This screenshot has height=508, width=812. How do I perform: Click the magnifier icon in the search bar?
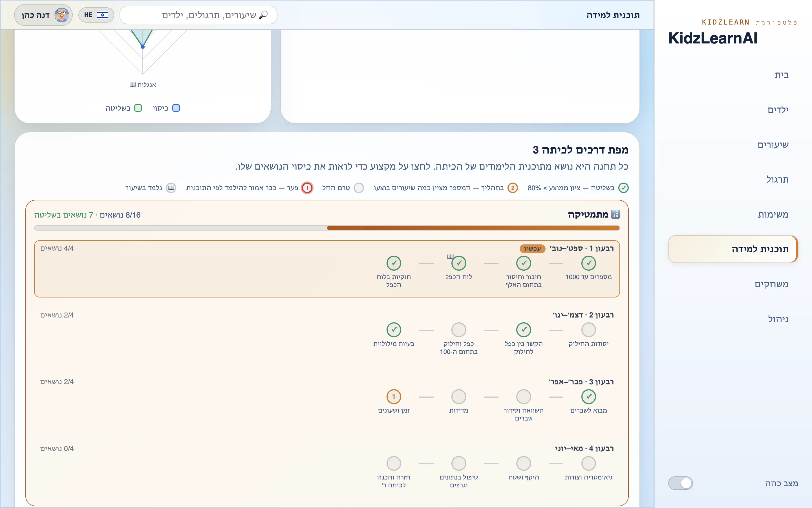click(x=263, y=15)
